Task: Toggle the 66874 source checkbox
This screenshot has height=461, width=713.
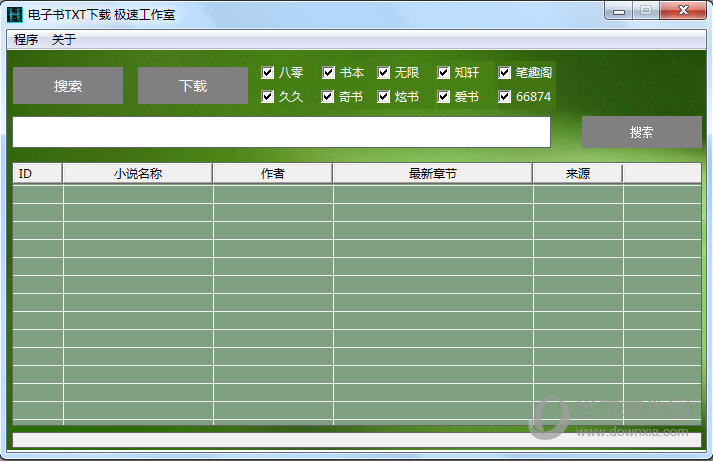Action: tap(505, 97)
